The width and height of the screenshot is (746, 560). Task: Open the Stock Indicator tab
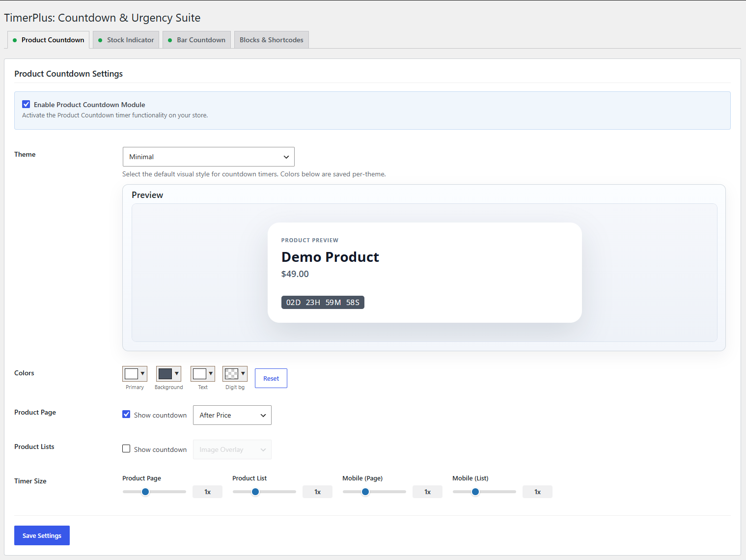(126, 40)
